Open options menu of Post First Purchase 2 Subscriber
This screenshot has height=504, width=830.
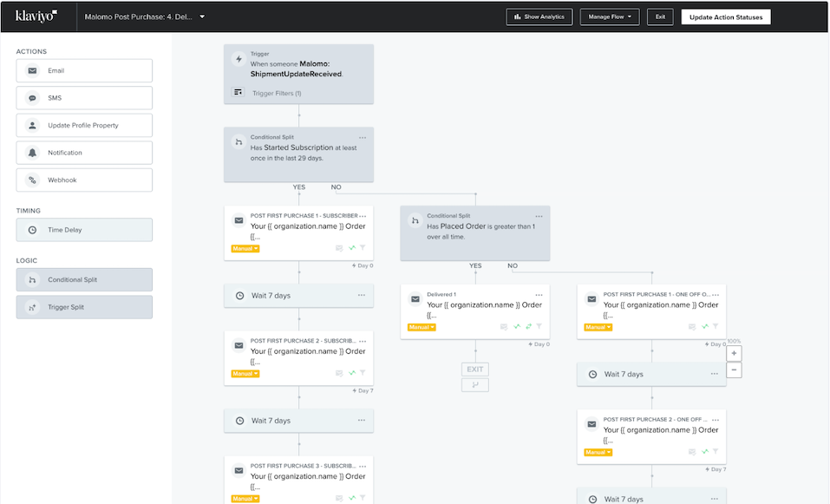coord(363,341)
